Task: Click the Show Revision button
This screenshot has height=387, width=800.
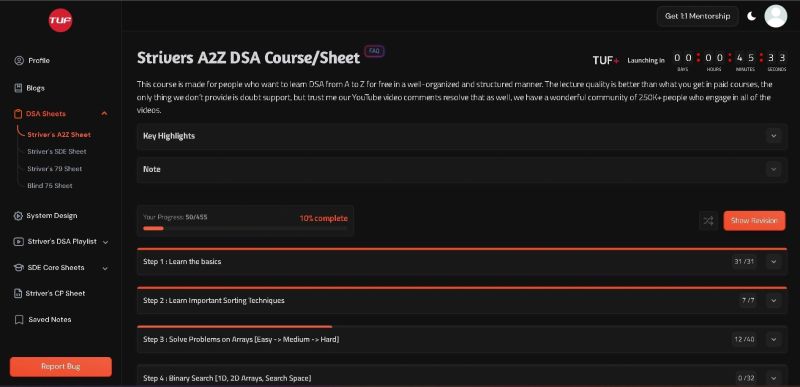Action: [754, 221]
